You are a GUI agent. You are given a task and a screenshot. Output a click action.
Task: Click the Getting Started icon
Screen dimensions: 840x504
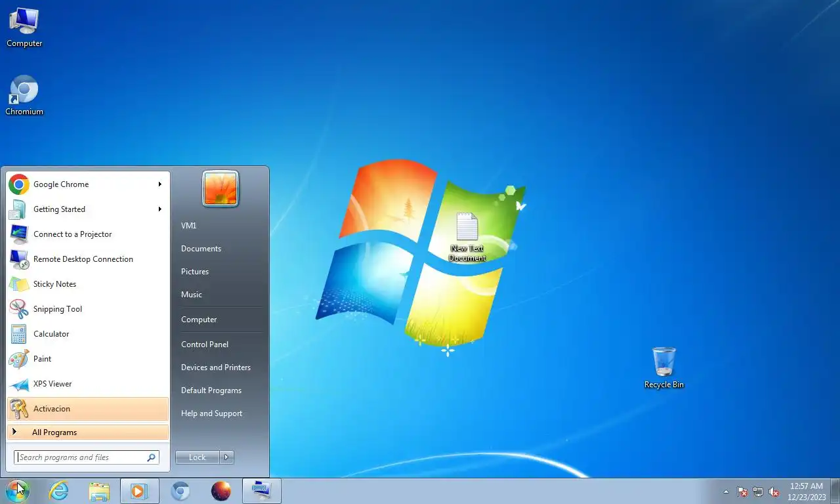[19, 209]
